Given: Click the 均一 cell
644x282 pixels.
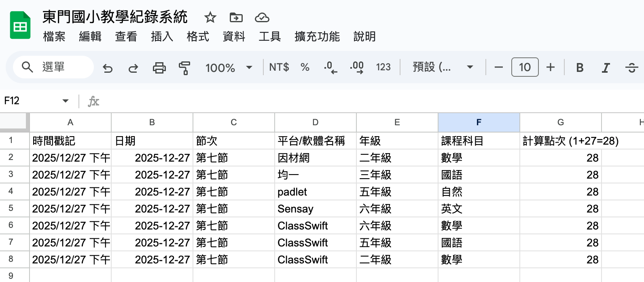Looking at the screenshot, I should click(x=316, y=175).
